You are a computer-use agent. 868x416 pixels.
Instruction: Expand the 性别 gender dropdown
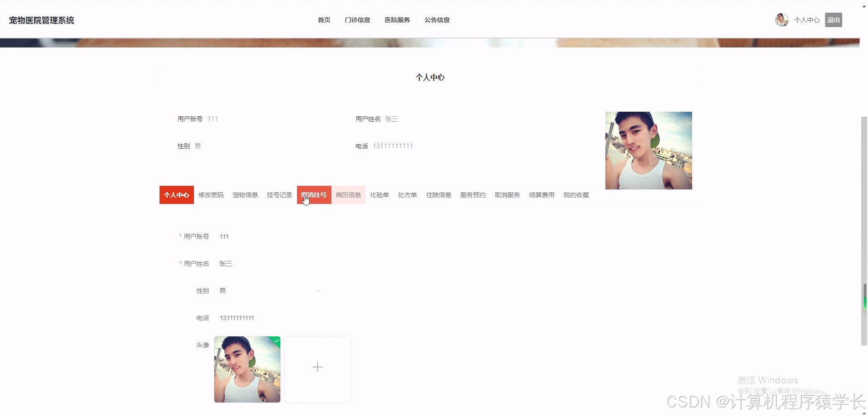[319, 291]
